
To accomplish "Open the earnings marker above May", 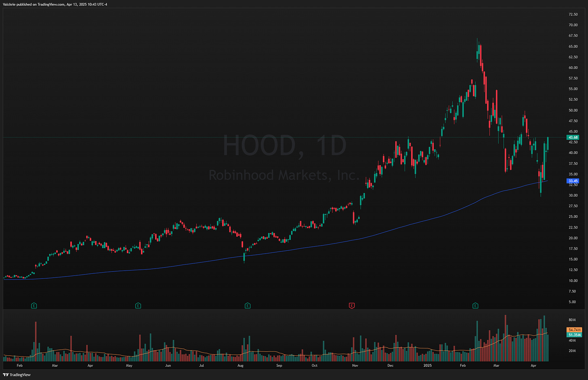I will (x=138, y=306).
